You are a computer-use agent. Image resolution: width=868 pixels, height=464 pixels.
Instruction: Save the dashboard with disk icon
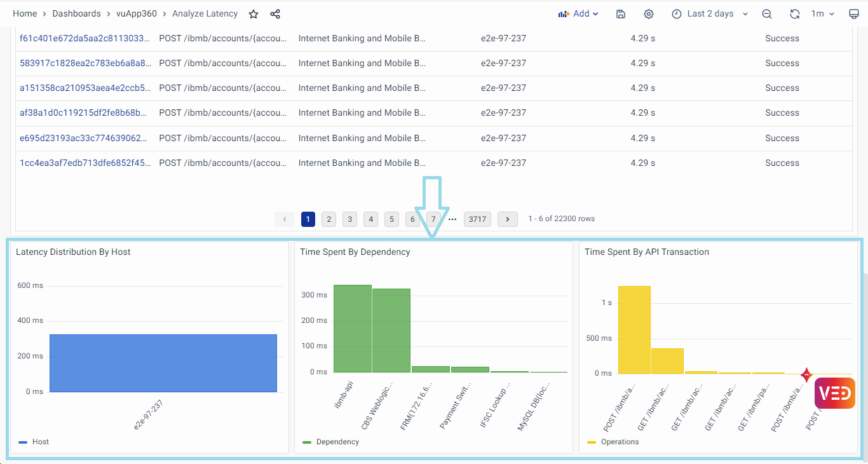[x=621, y=14]
